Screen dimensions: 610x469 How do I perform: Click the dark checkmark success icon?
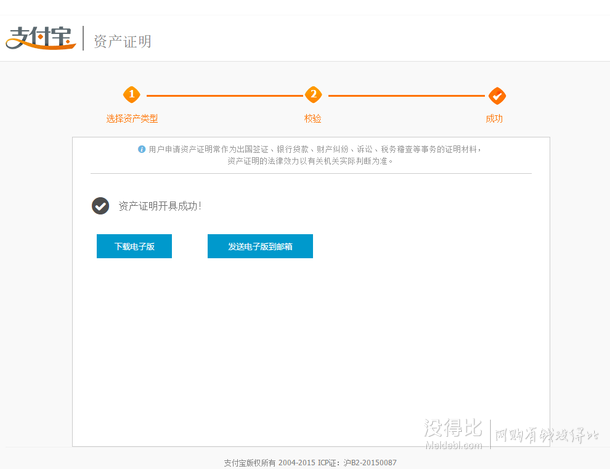pyautogui.click(x=100, y=206)
